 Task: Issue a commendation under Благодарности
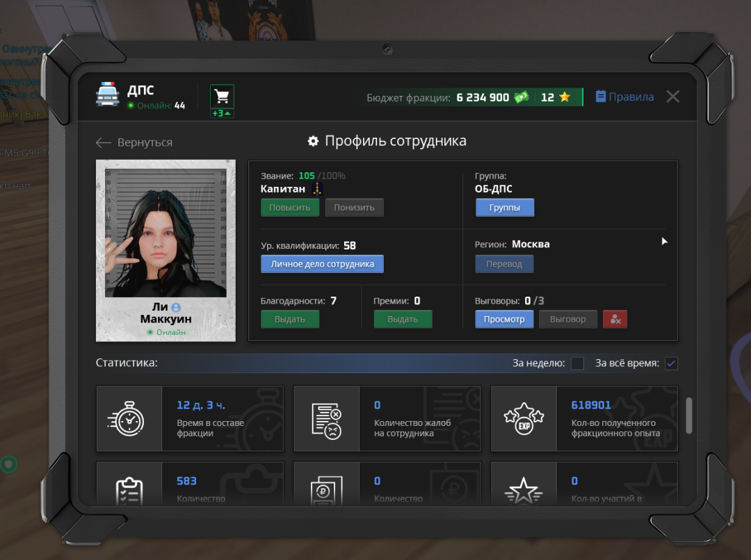[290, 319]
